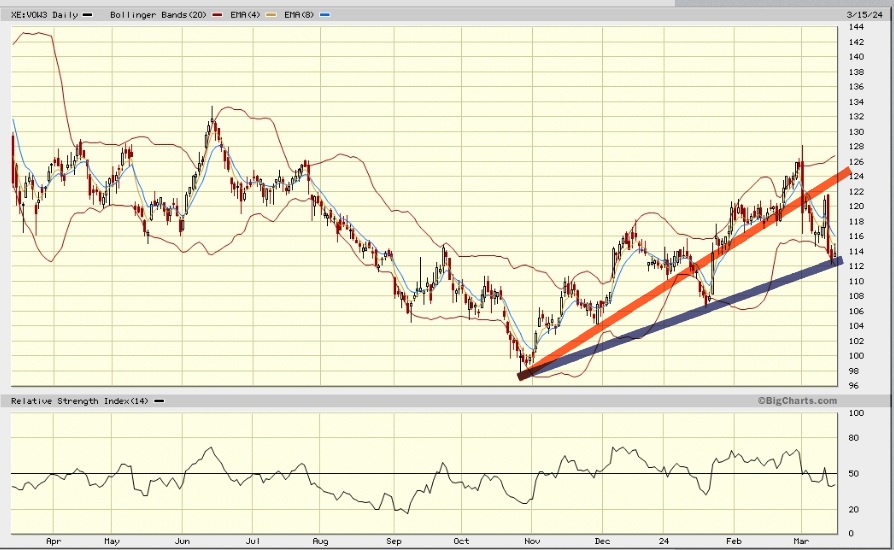Click the Bollinger Bands(20) legend label
Image resolution: width=894 pixels, height=550 pixels.
158,15
